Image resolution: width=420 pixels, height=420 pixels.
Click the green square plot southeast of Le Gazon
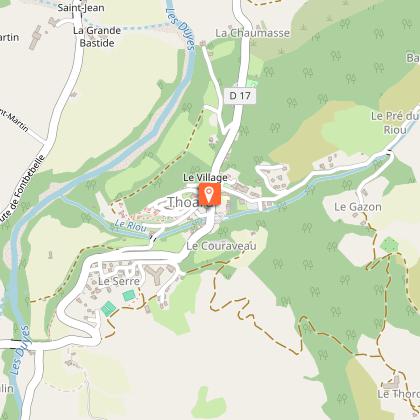point(389,245)
